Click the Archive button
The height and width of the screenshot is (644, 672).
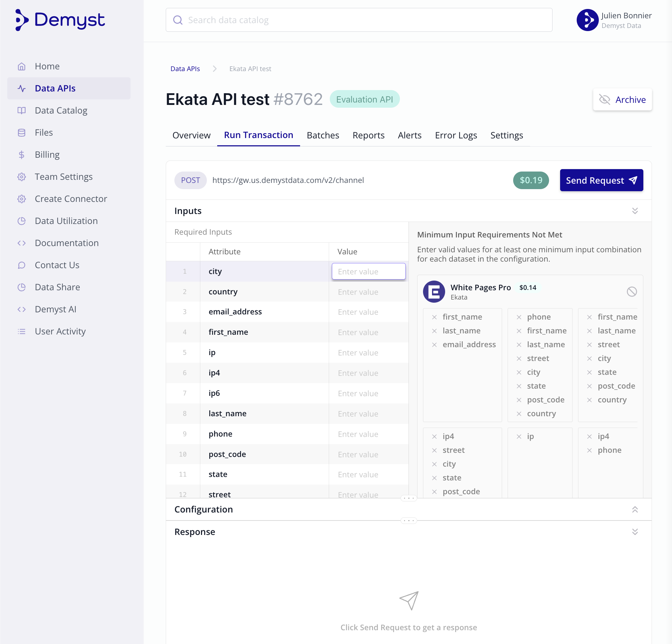[622, 100]
